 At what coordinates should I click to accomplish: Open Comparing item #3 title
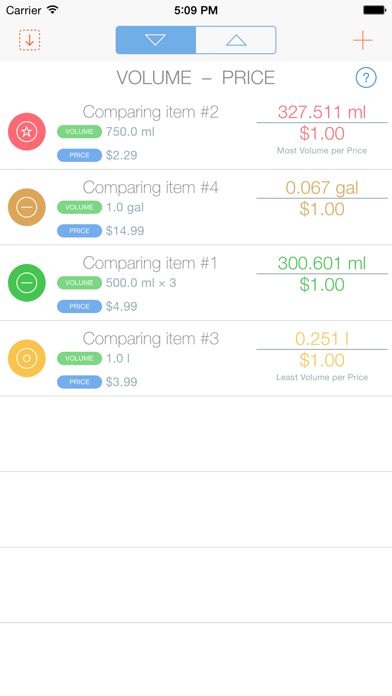[x=150, y=339]
